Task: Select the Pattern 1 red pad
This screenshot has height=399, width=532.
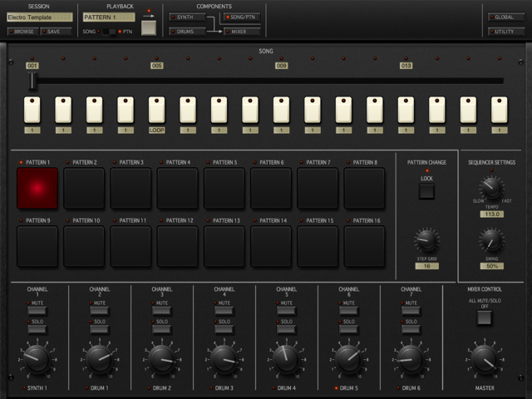Action: point(37,188)
